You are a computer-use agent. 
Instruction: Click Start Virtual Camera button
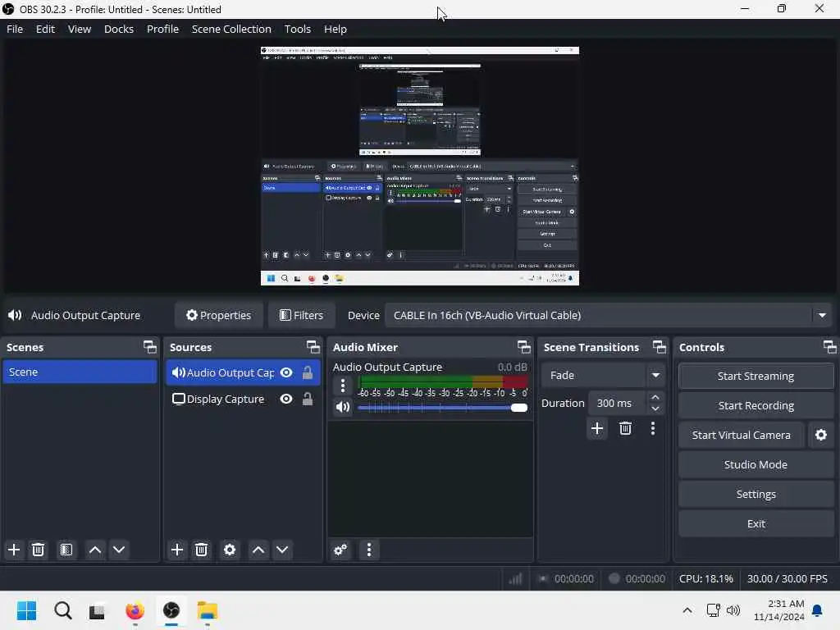741,435
